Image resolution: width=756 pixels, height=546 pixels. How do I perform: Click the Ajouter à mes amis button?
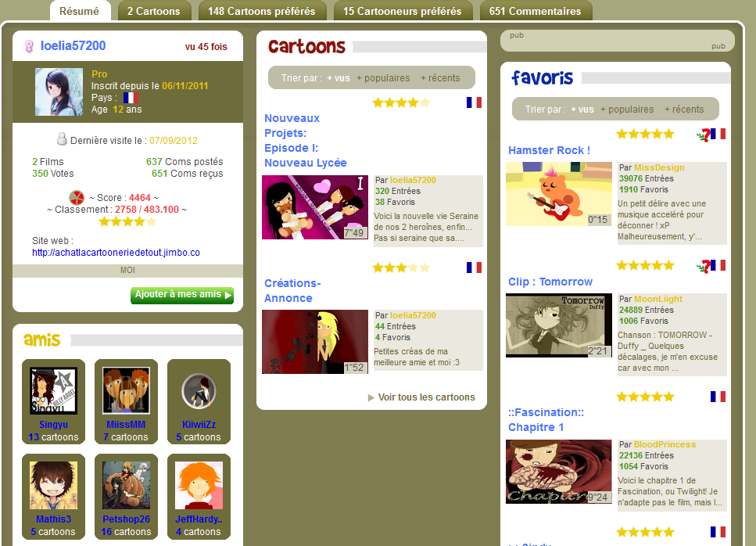(181, 295)
